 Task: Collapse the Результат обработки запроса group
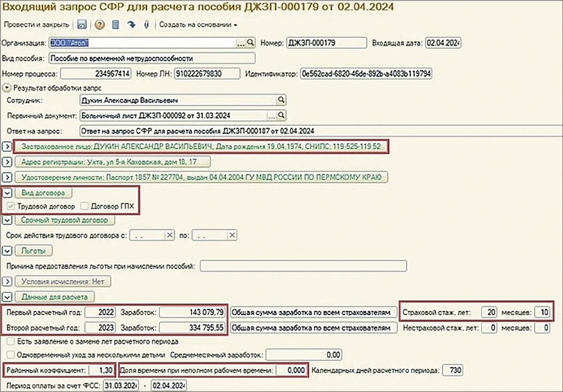point(7,88)
